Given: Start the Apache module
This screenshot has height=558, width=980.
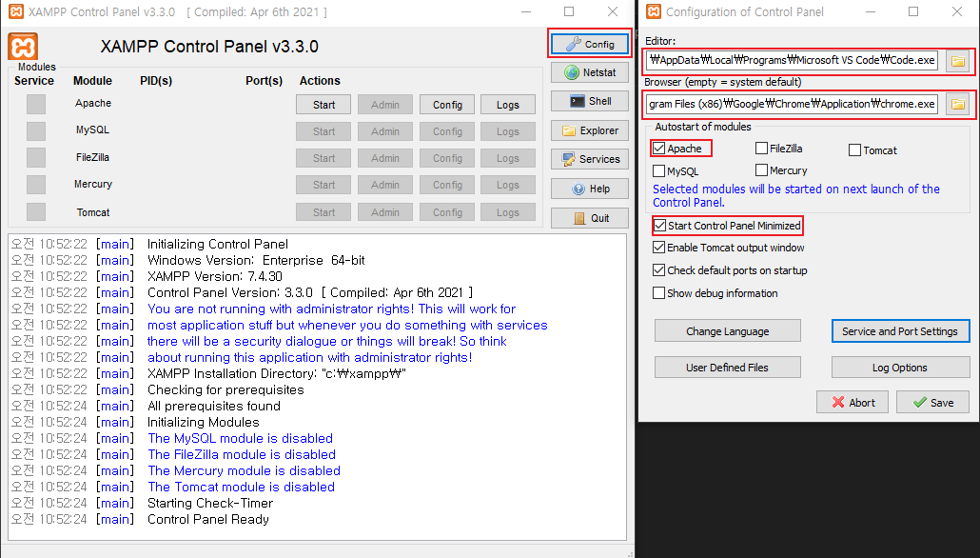Looking at the screenshot, I should click(x=323, y=105).
